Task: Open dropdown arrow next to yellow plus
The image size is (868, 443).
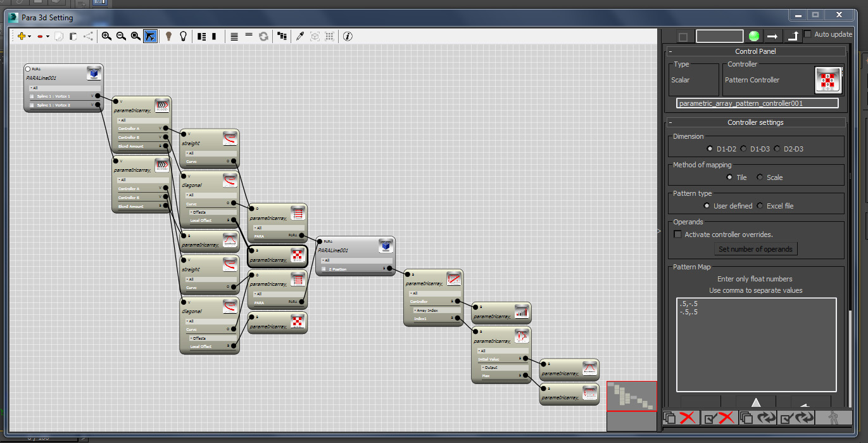Action: (x=29, y=37)
